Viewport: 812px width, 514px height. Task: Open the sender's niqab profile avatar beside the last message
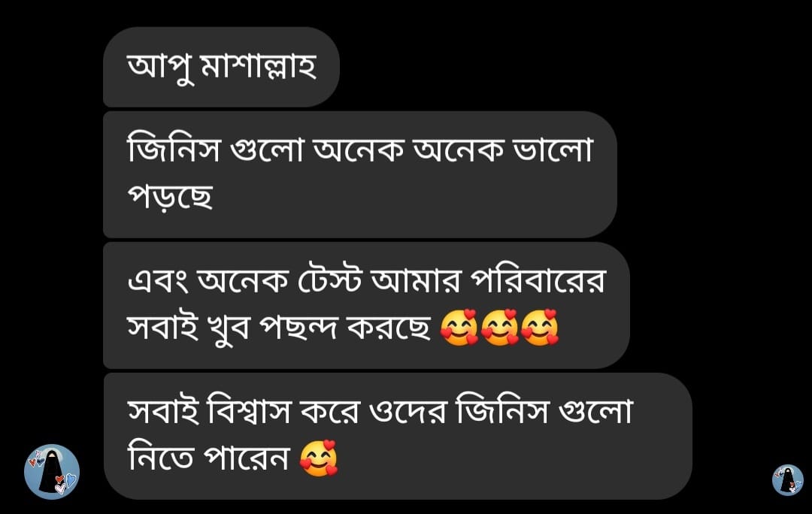tap(52, 471)
